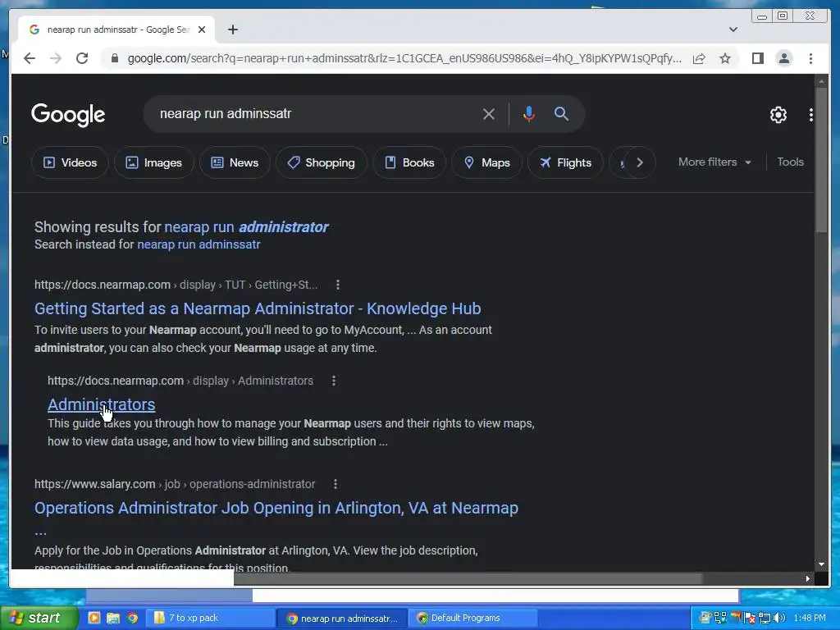Submit search with the magnifier icon

click(x=561, y=113)
